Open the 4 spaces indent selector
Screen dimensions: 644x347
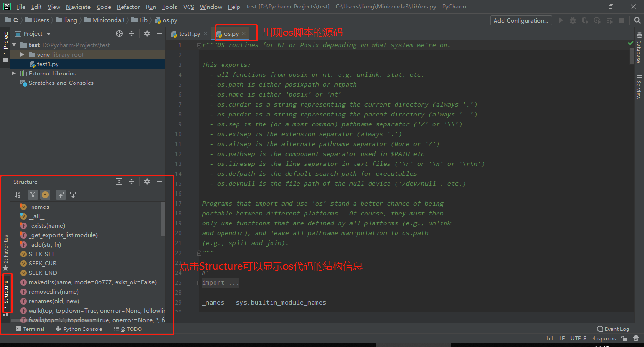click(604, 338)
